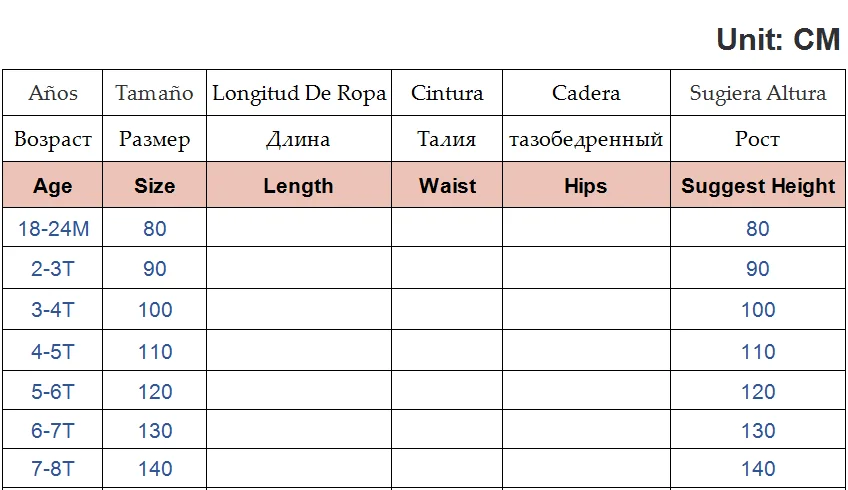Select the "18-24M" age row cell

click(x=53, y=229)
